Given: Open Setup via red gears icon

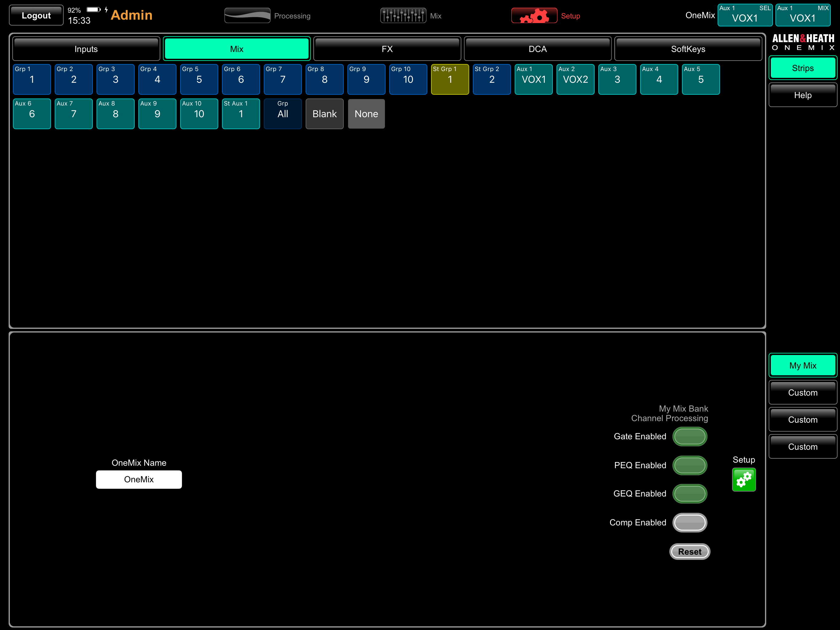Looking at the screenshot, I should click(x=534, y=16).
